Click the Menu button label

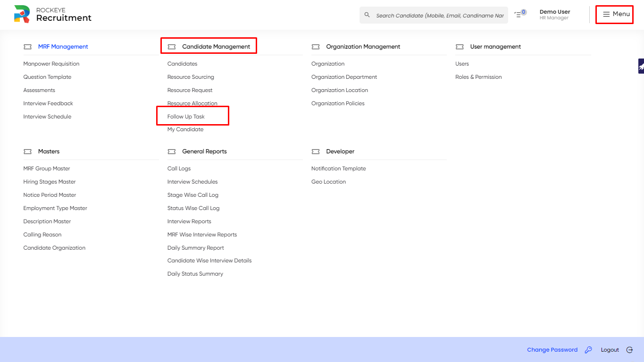point(621,14)
